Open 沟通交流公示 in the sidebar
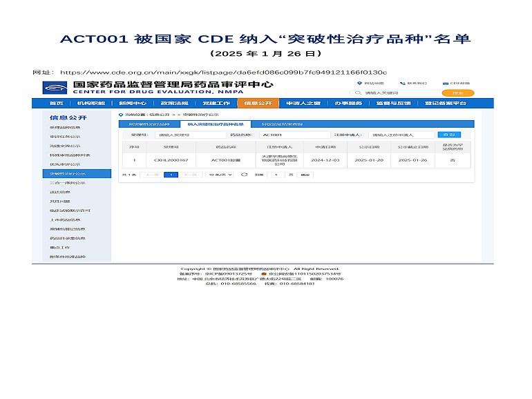The height and width of the screenshot is (399, 532). (65, 146)
